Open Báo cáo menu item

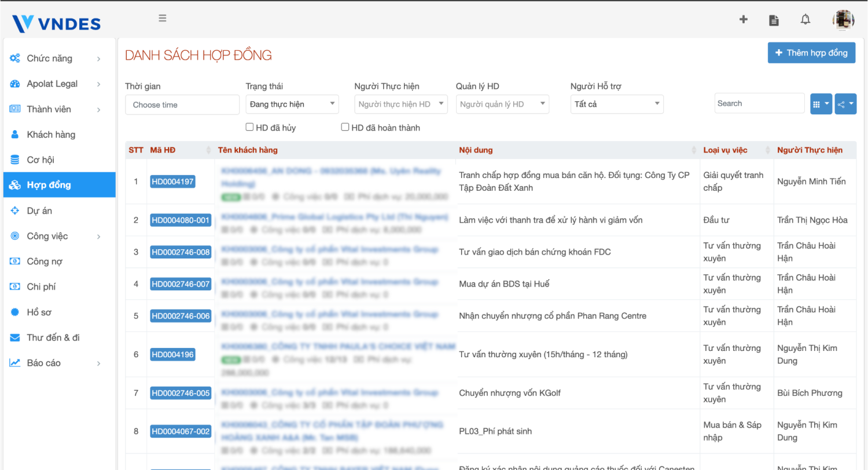(44, 363)
